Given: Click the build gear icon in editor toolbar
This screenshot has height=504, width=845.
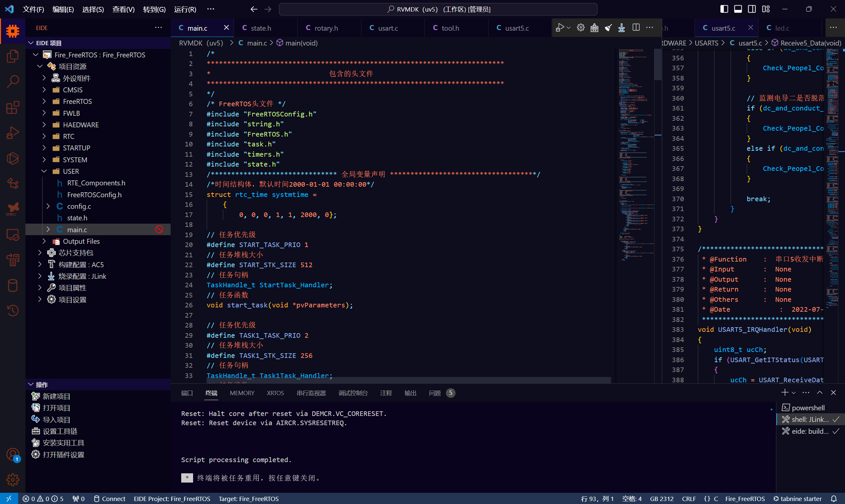Looking at the screenshot, I should [581, 27].
